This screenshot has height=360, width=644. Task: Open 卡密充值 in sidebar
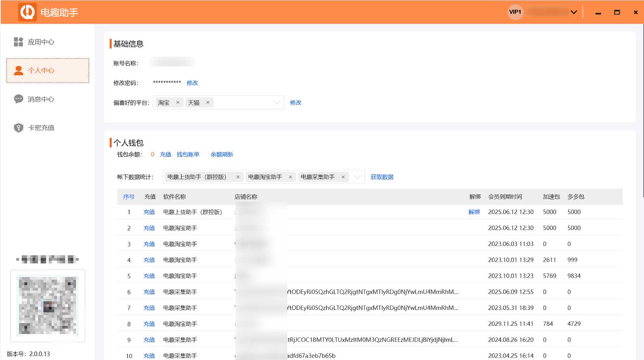[x=48, y=128]
